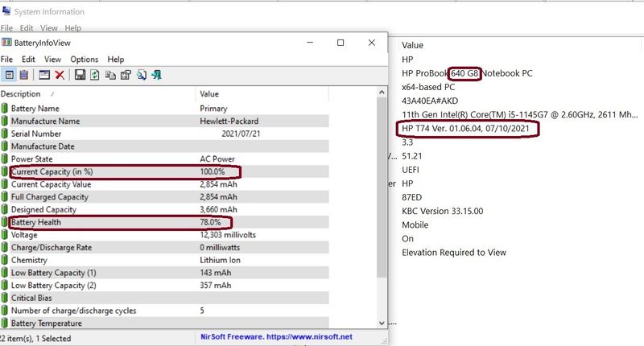Click the red X delete icon

point(60,75)
